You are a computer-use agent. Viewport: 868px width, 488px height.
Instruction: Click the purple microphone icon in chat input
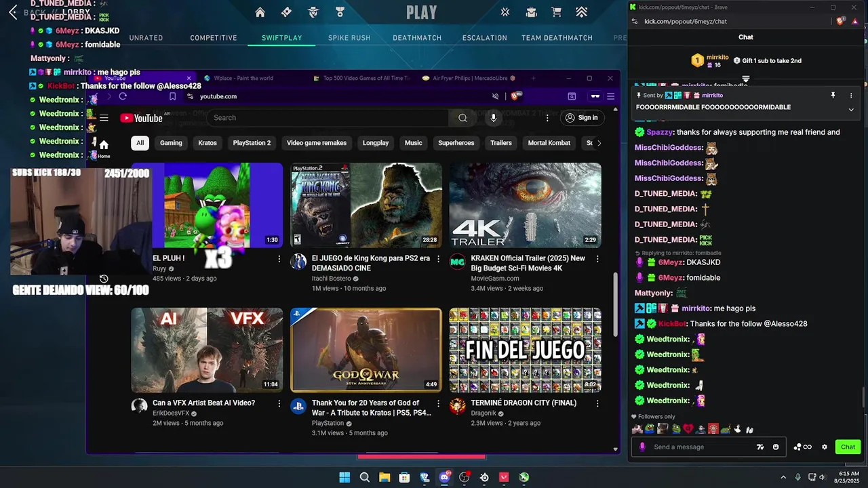642,447
